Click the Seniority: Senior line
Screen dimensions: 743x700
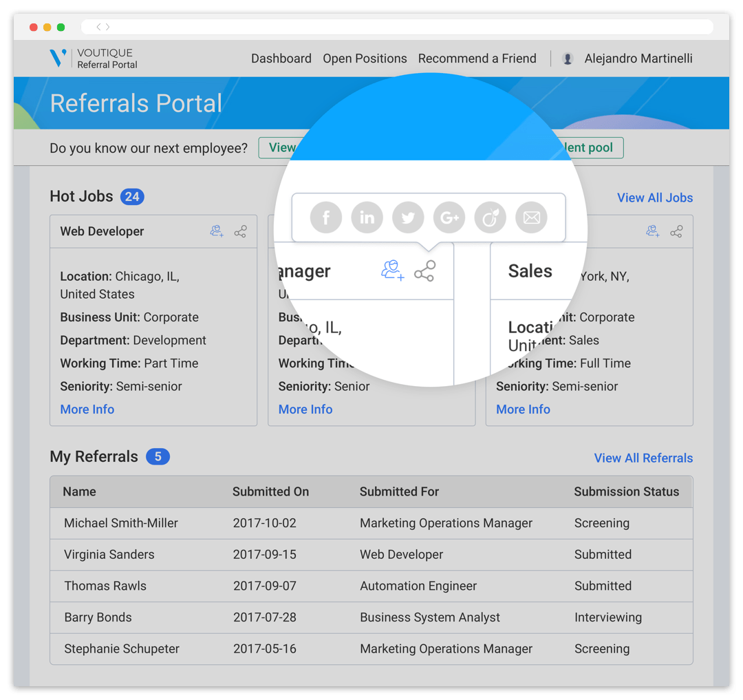[324, 386]
